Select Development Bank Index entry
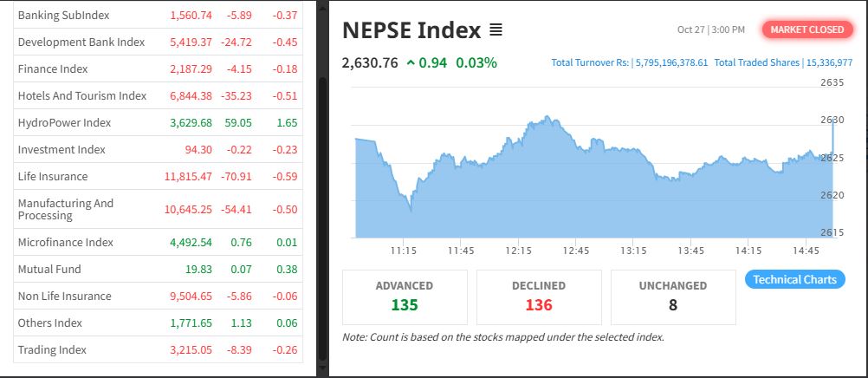Image resolution: width=868 pixels, height=378 pixels. 158,42
